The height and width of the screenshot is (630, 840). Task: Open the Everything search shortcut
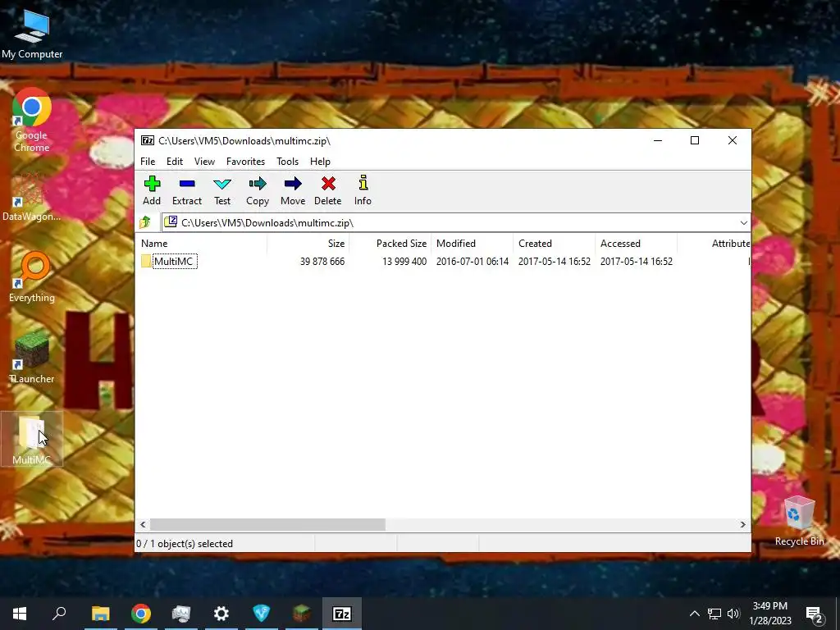tap(32, 277)
